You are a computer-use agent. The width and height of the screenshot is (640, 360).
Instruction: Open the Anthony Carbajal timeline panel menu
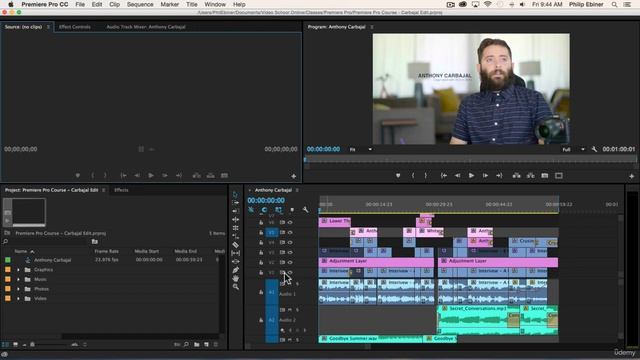tap(297, 190)
